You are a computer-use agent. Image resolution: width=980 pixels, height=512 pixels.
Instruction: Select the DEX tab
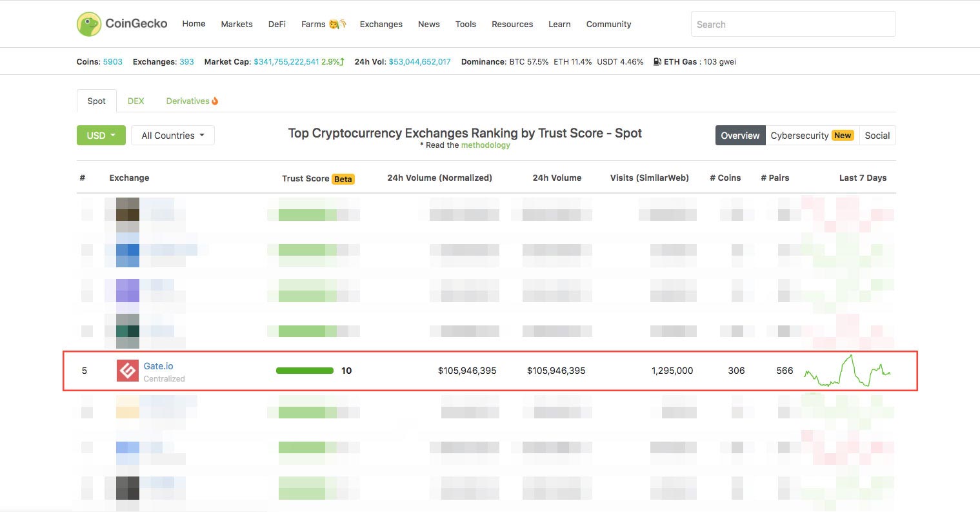(x=135, y=101)
